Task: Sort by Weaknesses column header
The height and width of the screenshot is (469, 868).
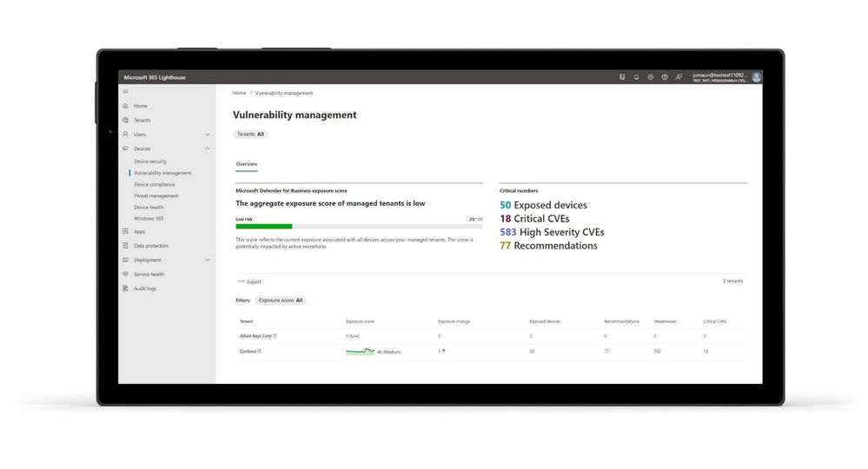Action: click(x=665, y=321)
